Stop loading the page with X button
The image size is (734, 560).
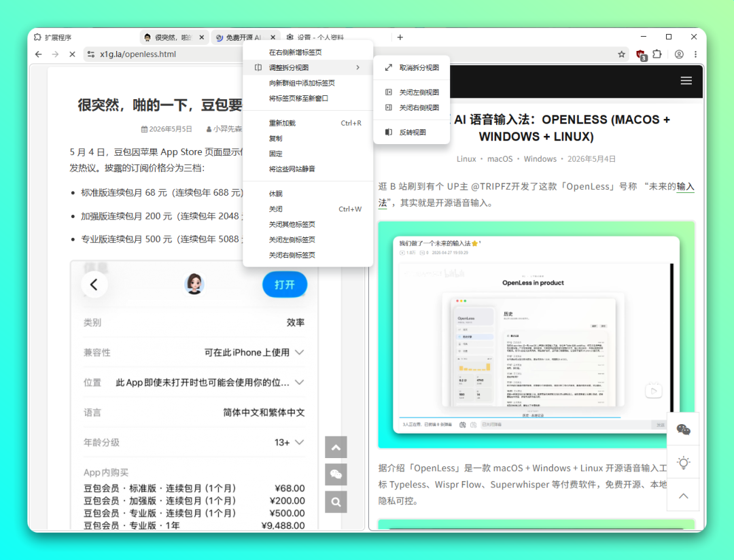pyautogui.click(x=72, y=54)
